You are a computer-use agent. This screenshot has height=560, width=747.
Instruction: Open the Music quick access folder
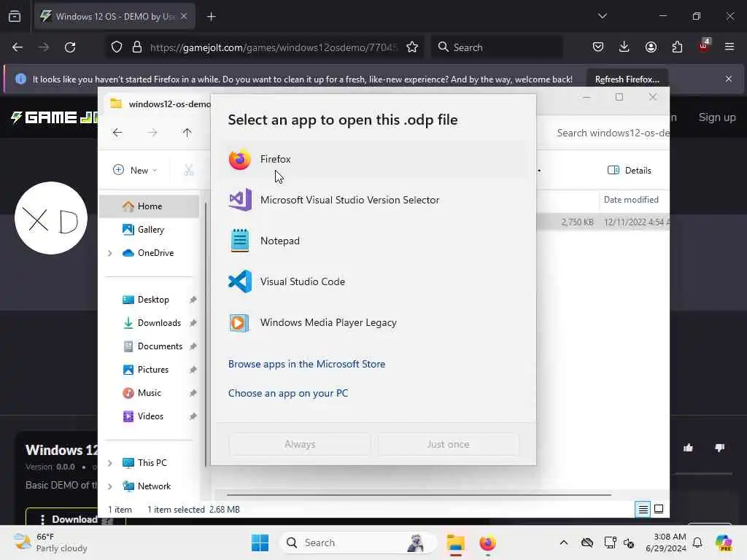click(x=149, y=393)
